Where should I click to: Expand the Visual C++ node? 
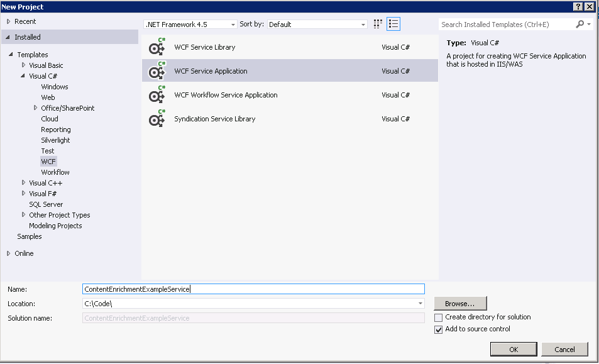23,182
